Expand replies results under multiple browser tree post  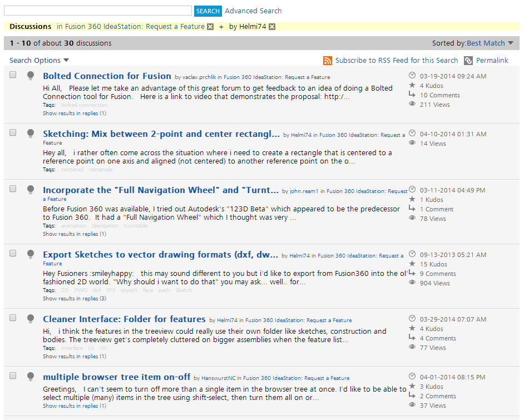point(75,406)
